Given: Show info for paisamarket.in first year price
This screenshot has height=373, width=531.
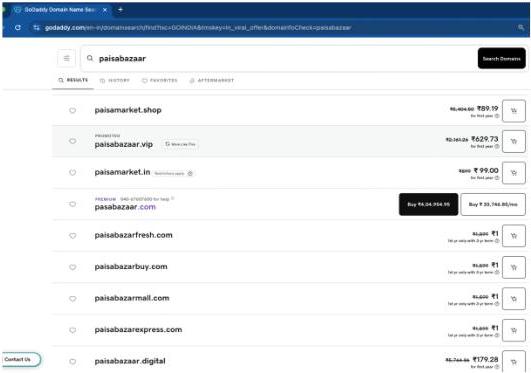Looking at the screenshot, I should click(497, 178).
